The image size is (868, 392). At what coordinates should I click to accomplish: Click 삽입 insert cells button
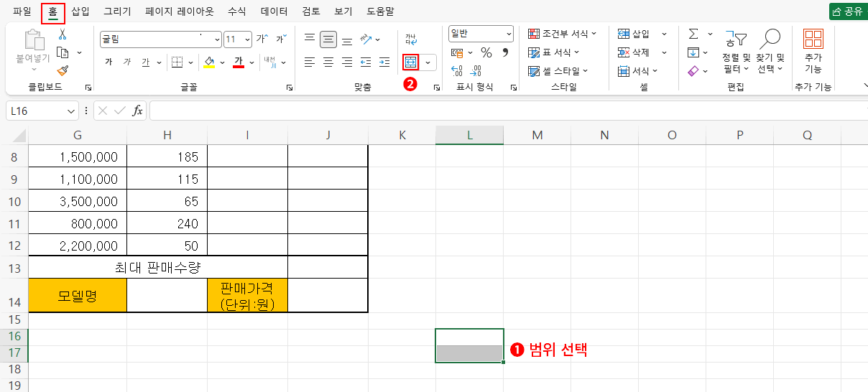634,34
